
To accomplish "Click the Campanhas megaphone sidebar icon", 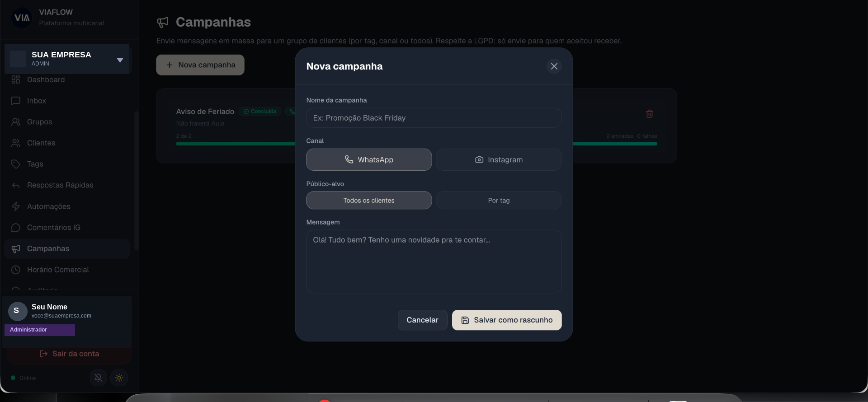I will [x=16, y=249].
